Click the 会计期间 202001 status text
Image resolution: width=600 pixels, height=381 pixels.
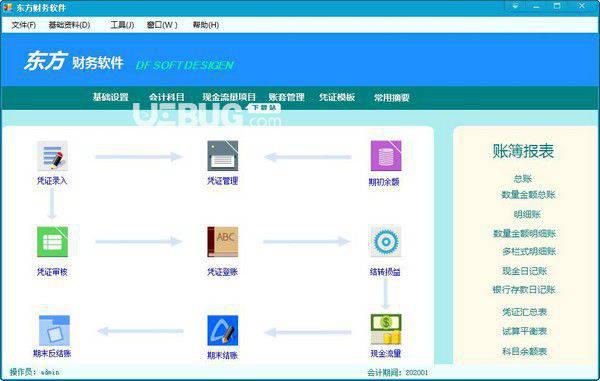(398, 372)
